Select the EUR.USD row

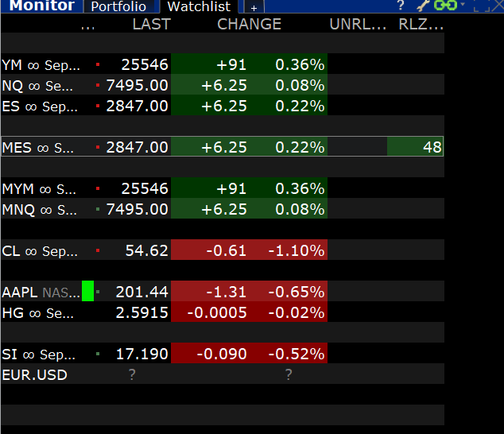point(223,374)
